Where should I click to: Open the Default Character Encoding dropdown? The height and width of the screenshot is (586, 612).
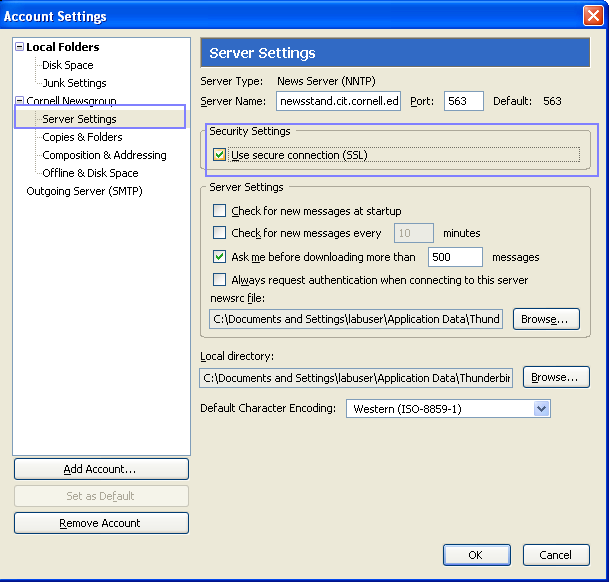(541, 408)
